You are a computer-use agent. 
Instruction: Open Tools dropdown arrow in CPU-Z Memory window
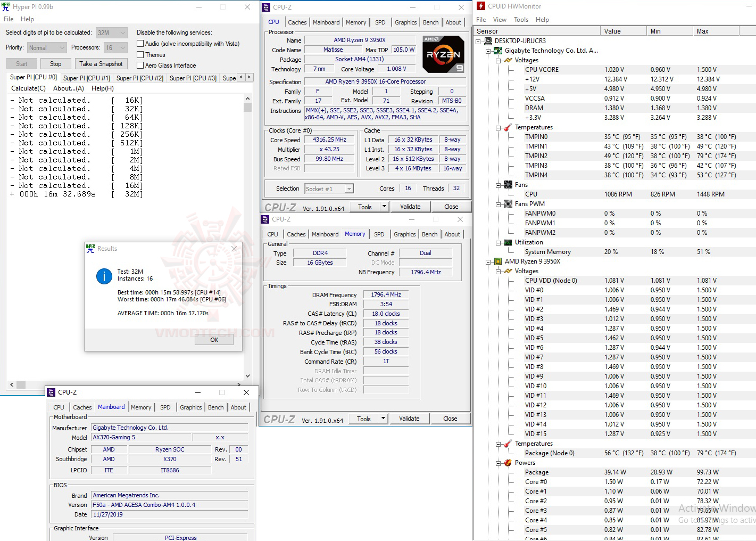(x=383, y=419)
